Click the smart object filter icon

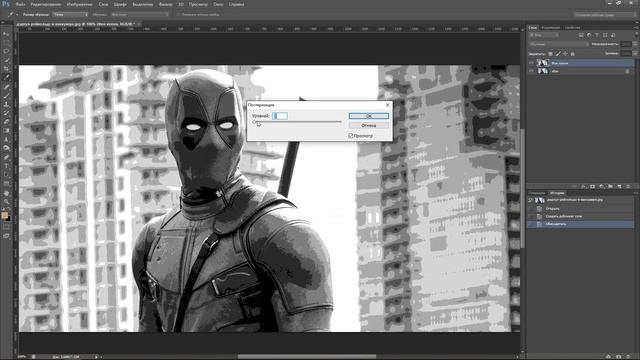click(613, 36)
